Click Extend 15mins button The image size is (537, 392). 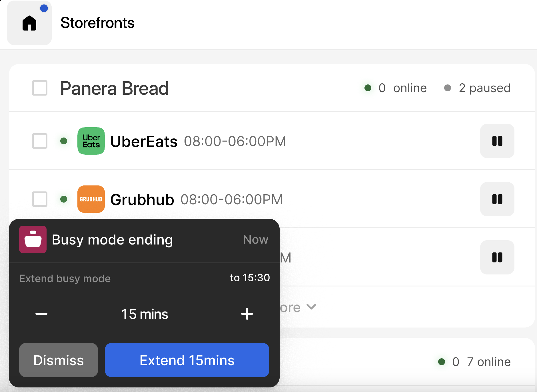click(x=187, y=360)
